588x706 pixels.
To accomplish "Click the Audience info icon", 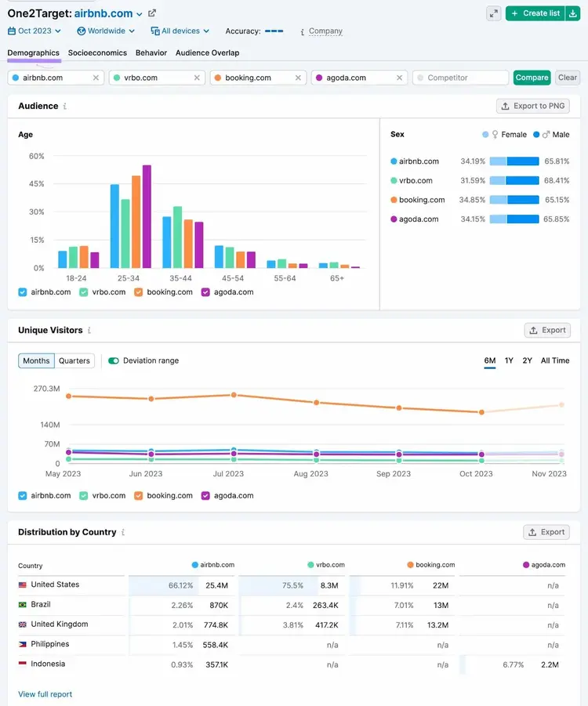I will [x=65, y=107].
